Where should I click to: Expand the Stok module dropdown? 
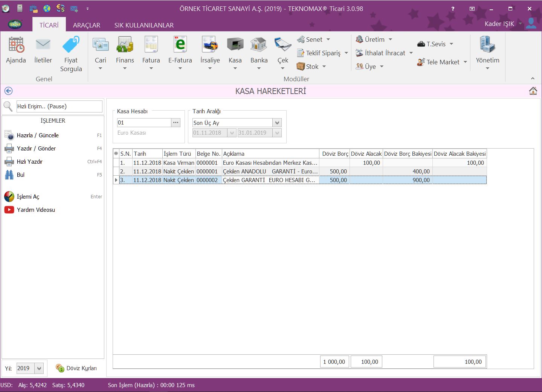tap(324, 67)
